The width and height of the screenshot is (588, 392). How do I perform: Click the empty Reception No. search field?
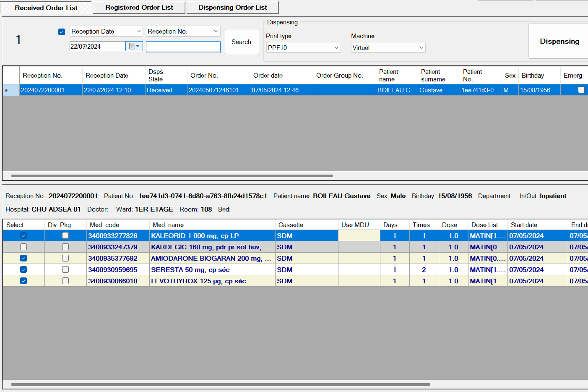[183, 47]
